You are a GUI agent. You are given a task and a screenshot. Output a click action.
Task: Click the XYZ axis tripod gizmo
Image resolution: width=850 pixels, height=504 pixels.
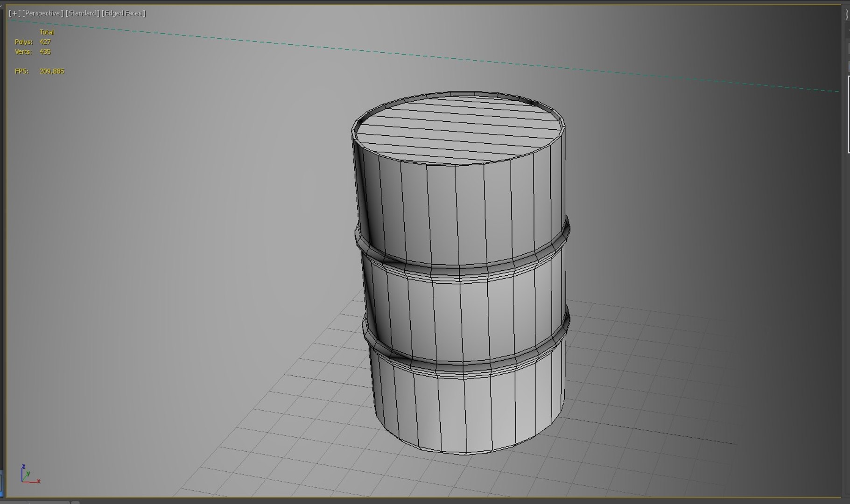[x=30, y=474]
